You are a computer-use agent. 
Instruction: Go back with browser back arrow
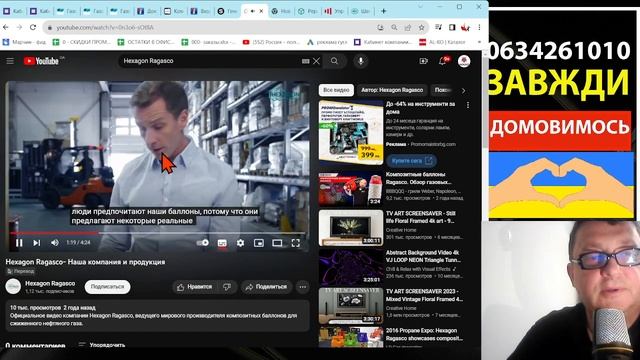coord(6,27)
